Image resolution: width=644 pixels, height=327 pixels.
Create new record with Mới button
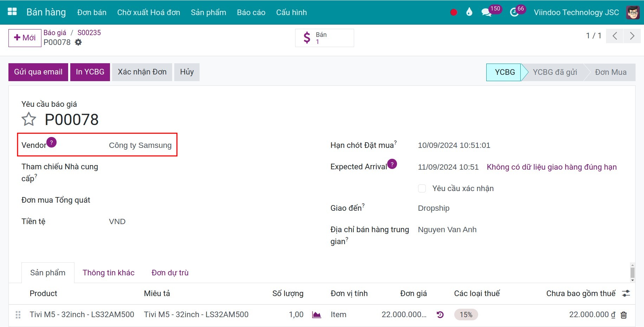tap(25, 38)
